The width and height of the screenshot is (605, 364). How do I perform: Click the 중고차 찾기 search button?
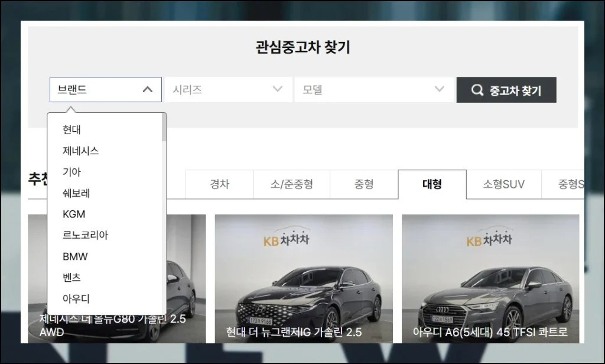[506, 90]
